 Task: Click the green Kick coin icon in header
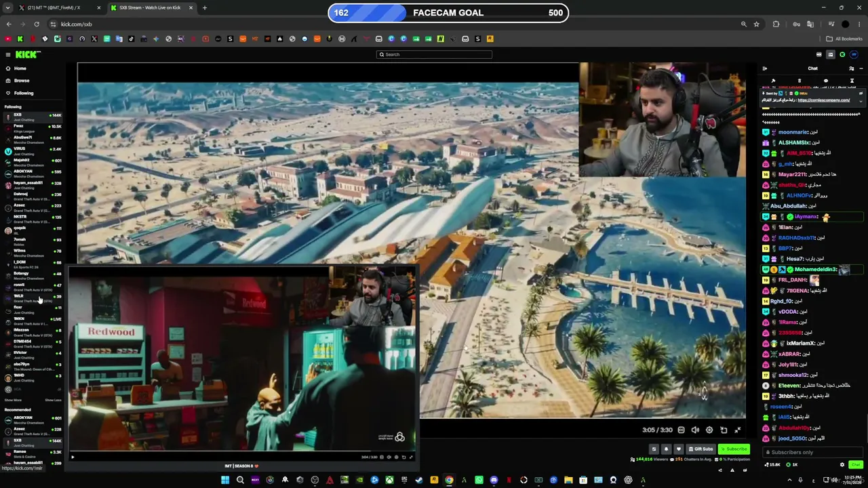[842, 54]
